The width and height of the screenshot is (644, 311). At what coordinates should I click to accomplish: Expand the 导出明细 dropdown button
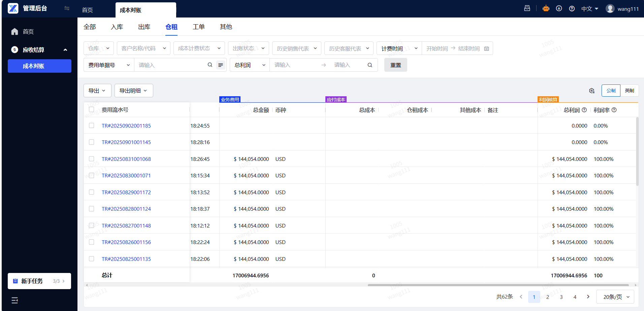tap(134, 91)
